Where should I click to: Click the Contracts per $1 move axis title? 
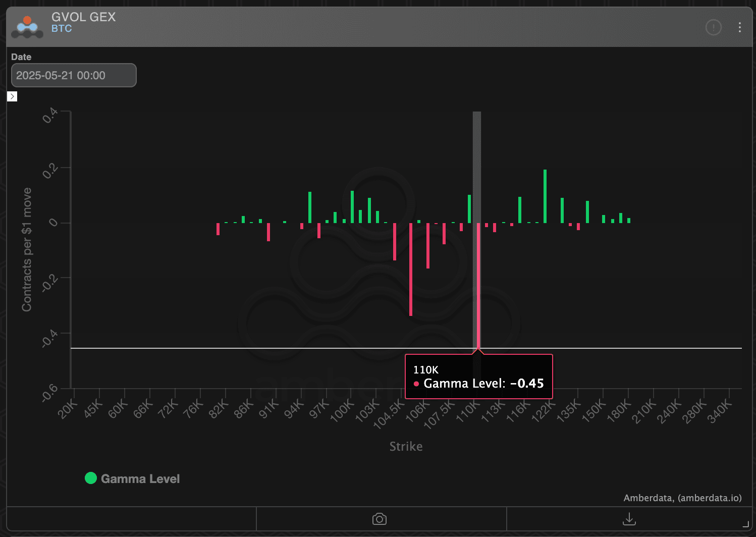click(x=26, y=249)
